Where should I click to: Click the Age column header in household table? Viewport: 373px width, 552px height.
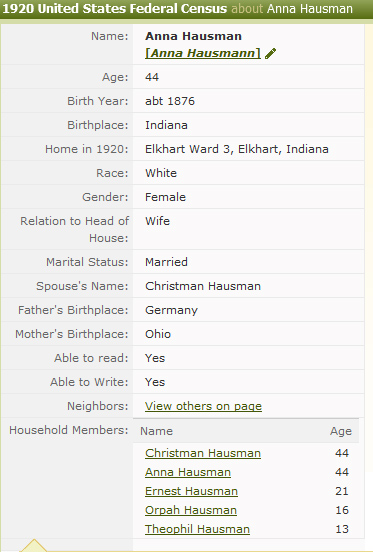(341, 431)
